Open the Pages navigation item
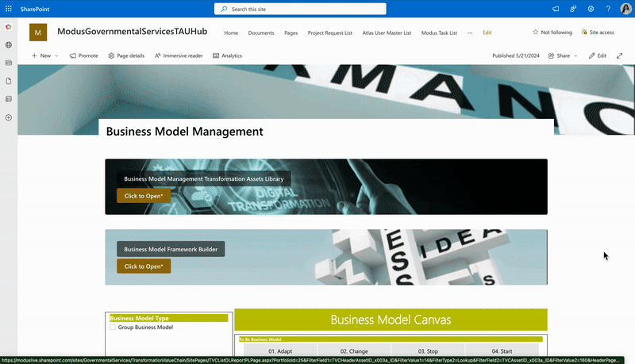This screenshot has width=635, height=364. pyautogui.click(x=291, y=33)
